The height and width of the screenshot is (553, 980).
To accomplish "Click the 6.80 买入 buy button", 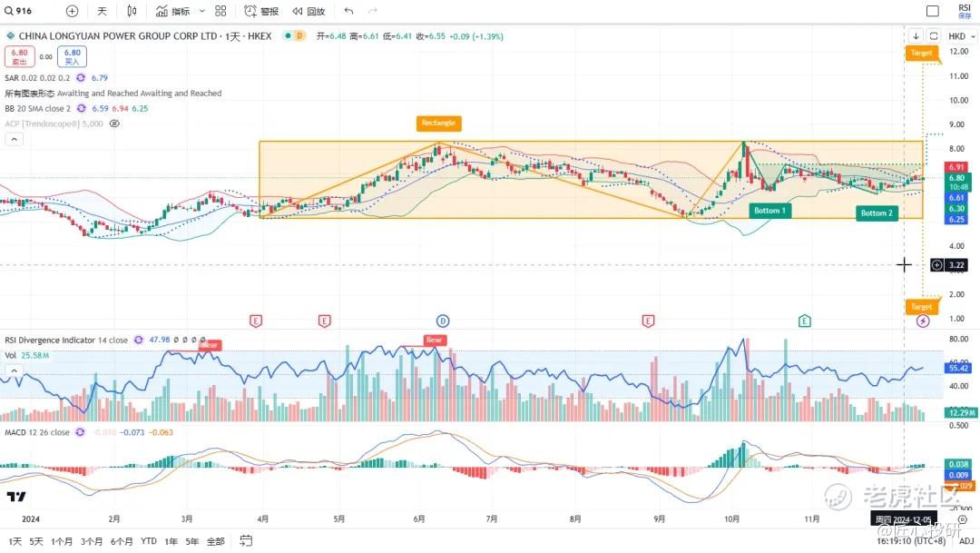I will click(x=72, y=56).
